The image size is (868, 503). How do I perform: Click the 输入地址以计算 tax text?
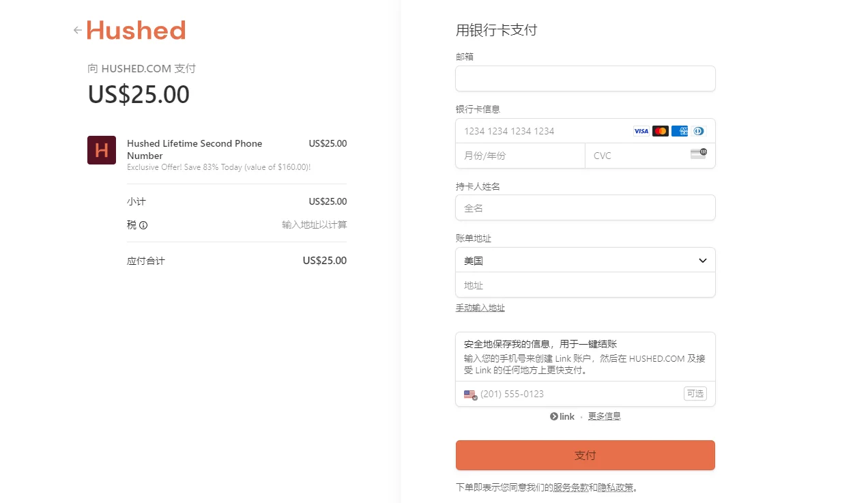click(x=315, y=225)
